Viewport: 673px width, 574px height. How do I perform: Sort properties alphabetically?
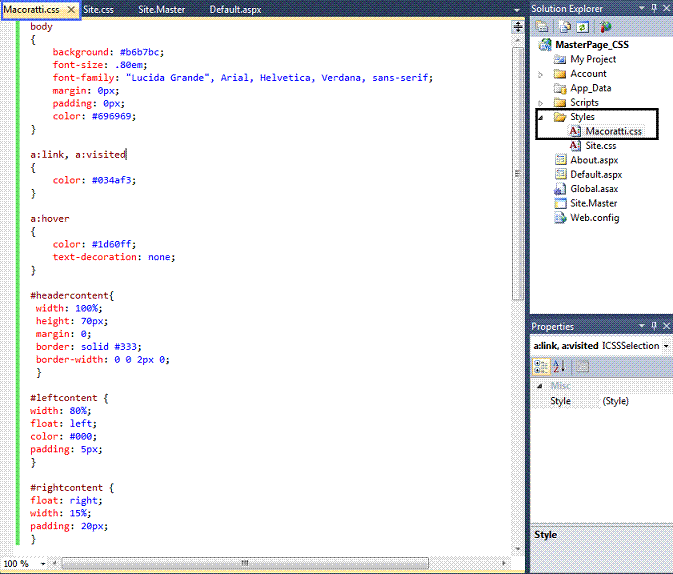point(558,366)
